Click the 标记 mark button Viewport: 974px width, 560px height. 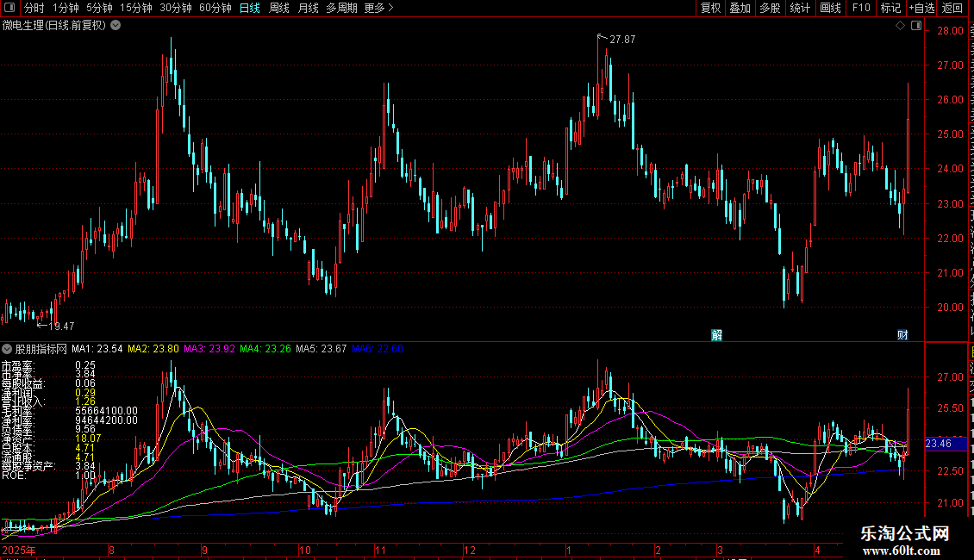coord(890,8)
